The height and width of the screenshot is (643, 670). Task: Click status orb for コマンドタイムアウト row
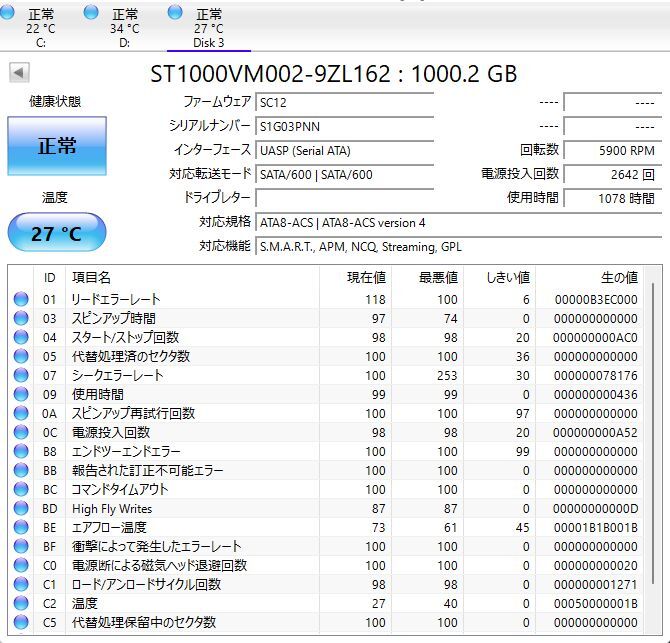pyautogui.click(x=21, y=489)
